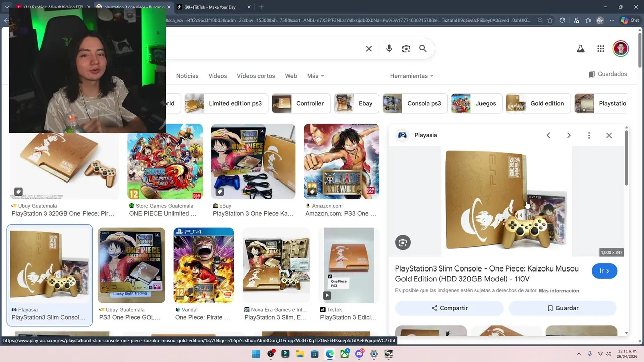The height and width of the screenshot is (362, 644).
Task: Search inside image with Lens overlay icon
Action: pos(403,243)
